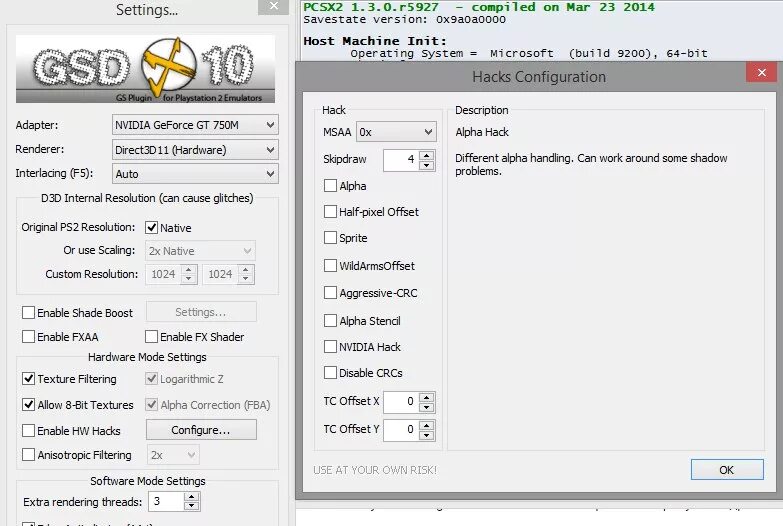Enable FXAA checkbox
This screenshot has width=783, height=526.
pyautogui.click(x=28, y=337)
